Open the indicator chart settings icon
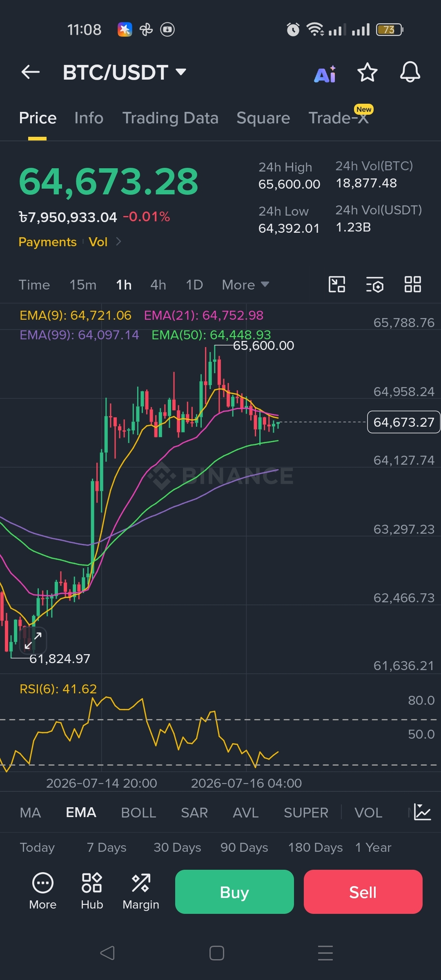441x980 pixels. 422,812
